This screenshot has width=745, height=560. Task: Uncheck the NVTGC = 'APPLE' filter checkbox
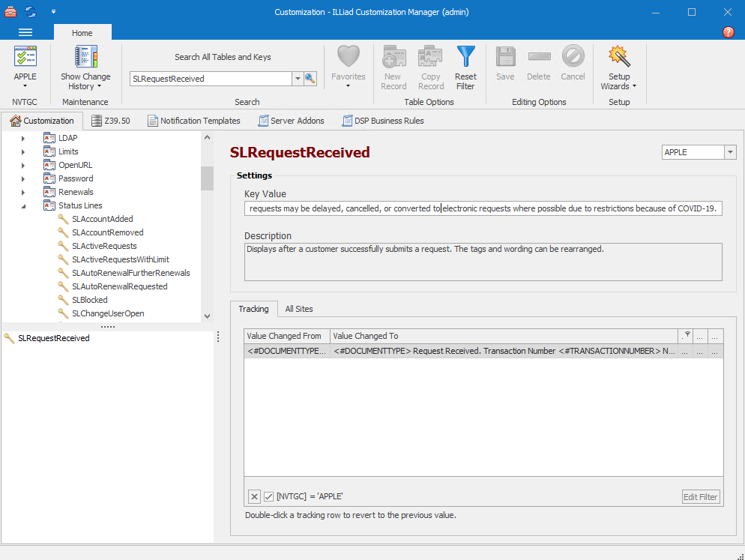click(268, 496)
